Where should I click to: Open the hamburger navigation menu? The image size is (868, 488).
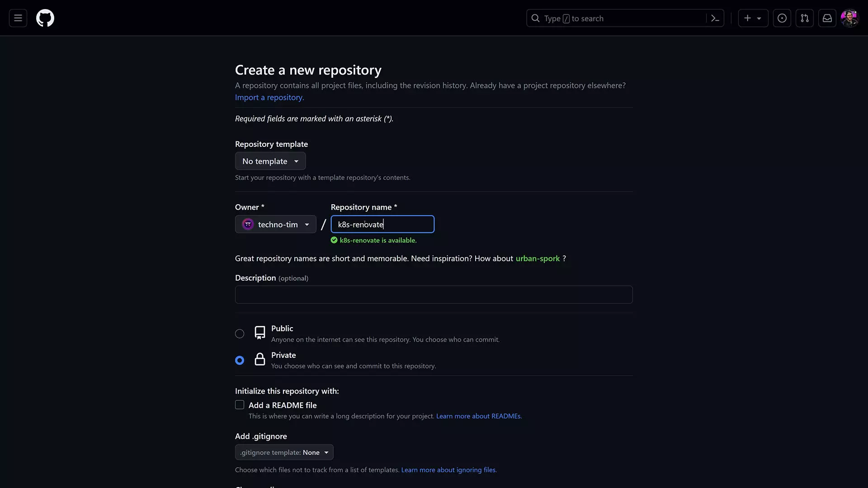pos(18,18)
